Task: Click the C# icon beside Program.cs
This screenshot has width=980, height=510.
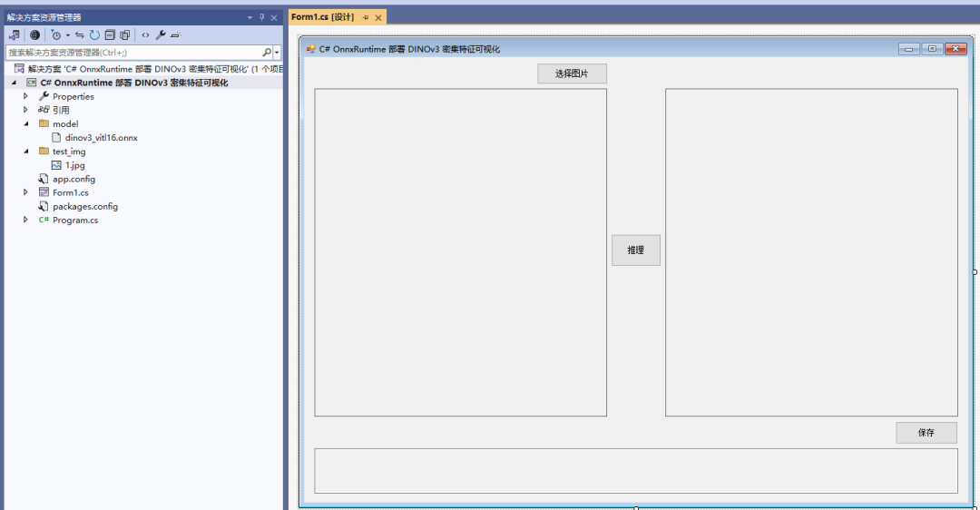Action: (44, 220)
